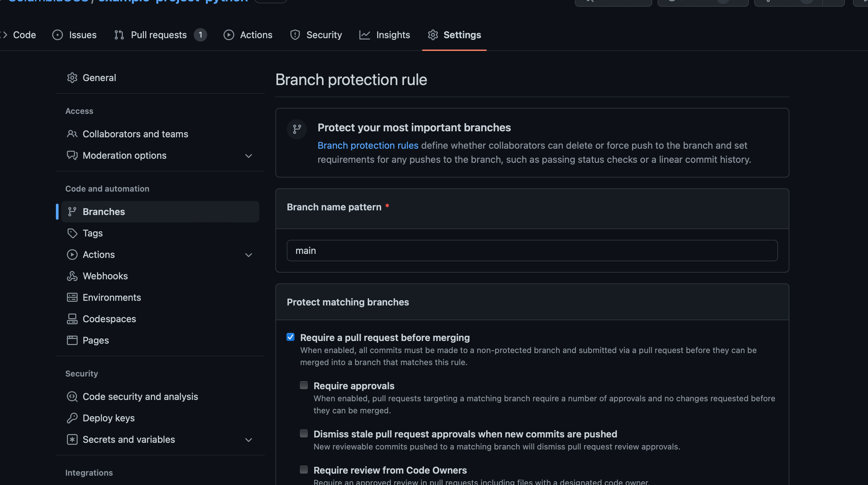
Task: Switch to the Insights tab
Action: point(385,35)
